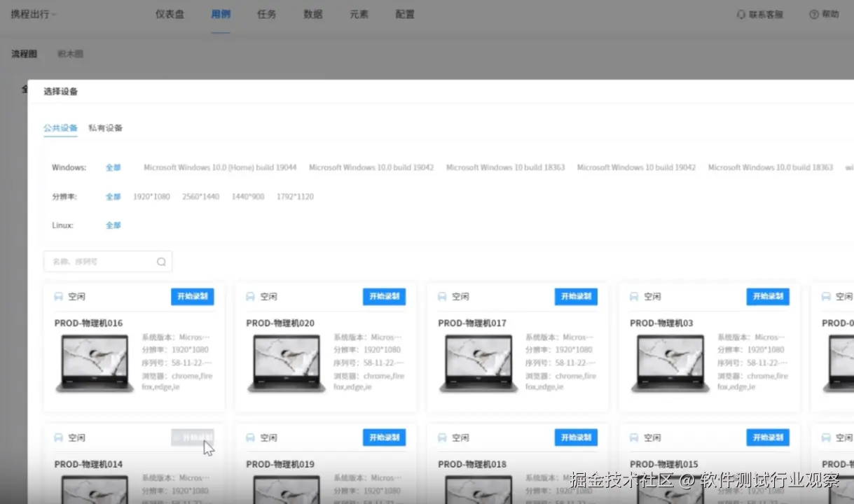Select the 流程图 view tab
The height and width of the screenshot is (504, 854).
[25, 54]
